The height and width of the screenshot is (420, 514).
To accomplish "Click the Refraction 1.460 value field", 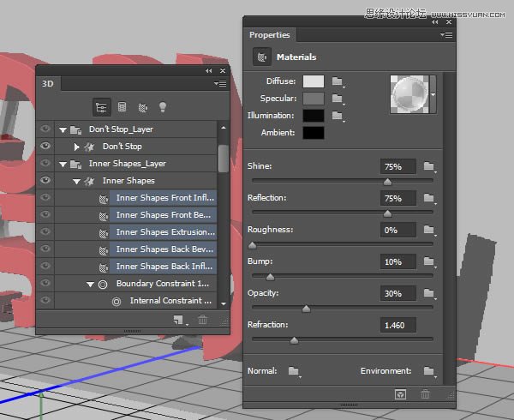I will click(398, 325).
